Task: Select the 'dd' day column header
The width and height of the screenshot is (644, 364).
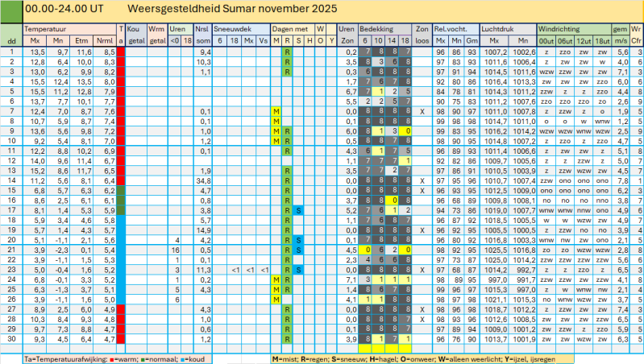Action: (11, 40)
